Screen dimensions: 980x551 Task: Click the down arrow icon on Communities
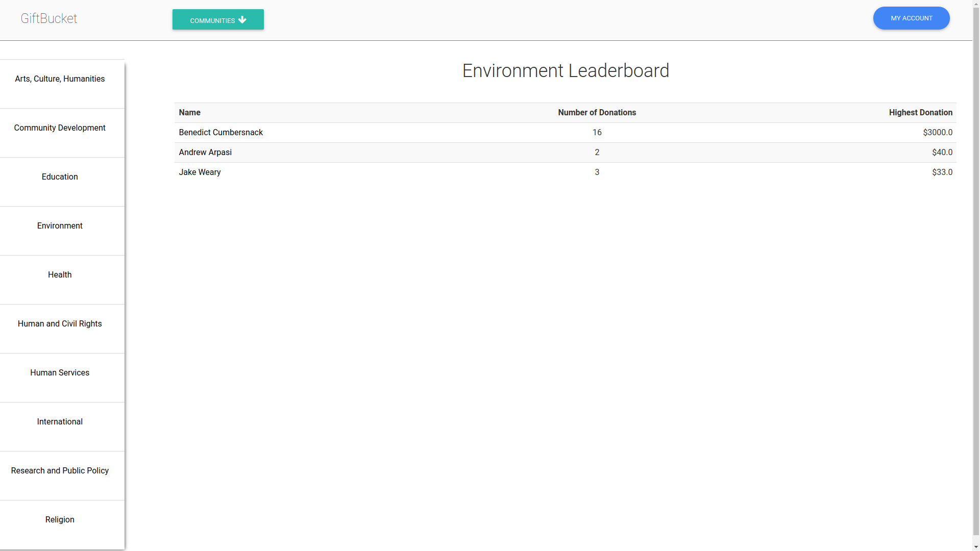pos(242,20)
